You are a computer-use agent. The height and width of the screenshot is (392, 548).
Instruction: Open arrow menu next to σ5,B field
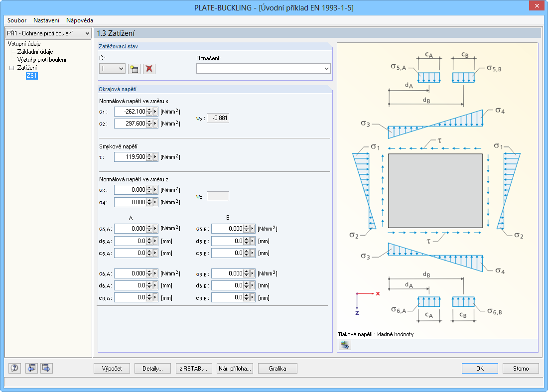tap(253, 229)
